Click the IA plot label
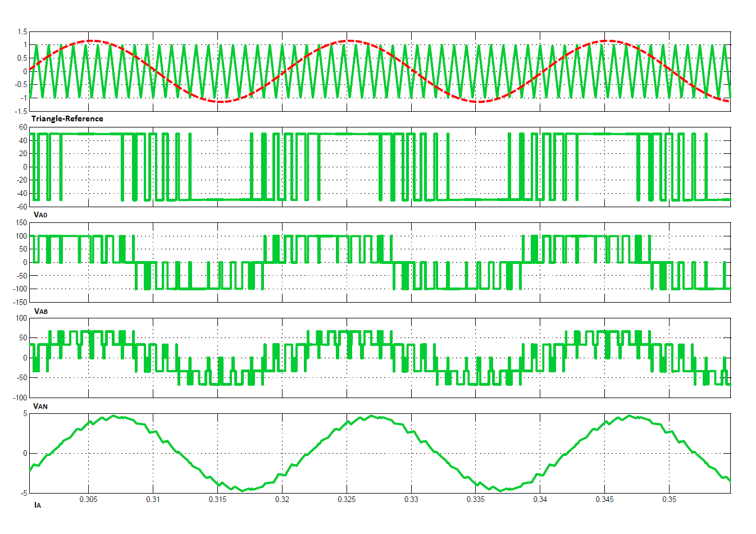 (x=38, y=505)
